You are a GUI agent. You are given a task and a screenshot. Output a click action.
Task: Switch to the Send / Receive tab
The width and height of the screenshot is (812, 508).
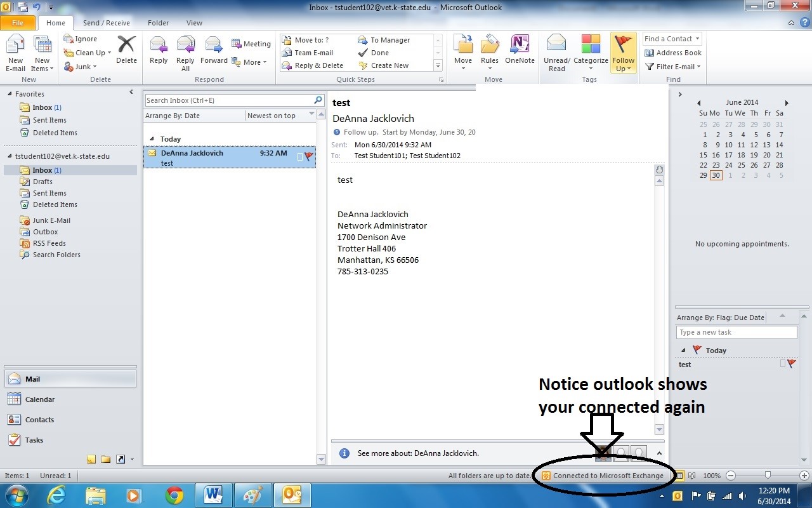[106, 23]
